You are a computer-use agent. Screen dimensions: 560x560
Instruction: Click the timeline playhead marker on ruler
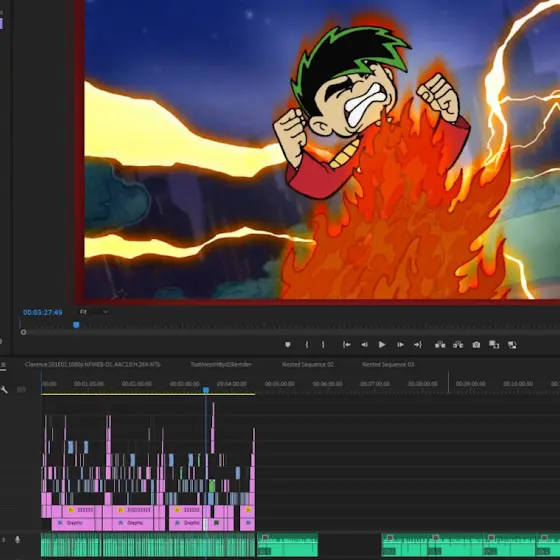(x=206, y=390)
